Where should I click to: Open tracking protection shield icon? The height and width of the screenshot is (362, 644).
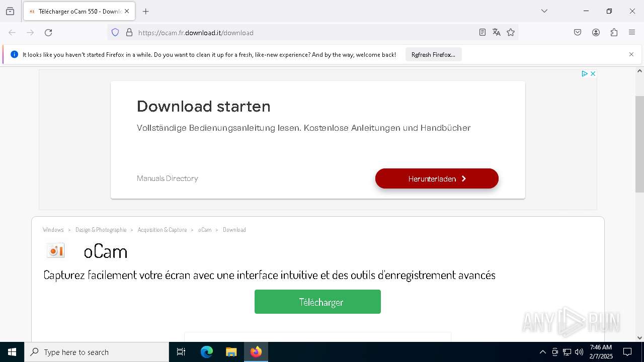point(115,33)
